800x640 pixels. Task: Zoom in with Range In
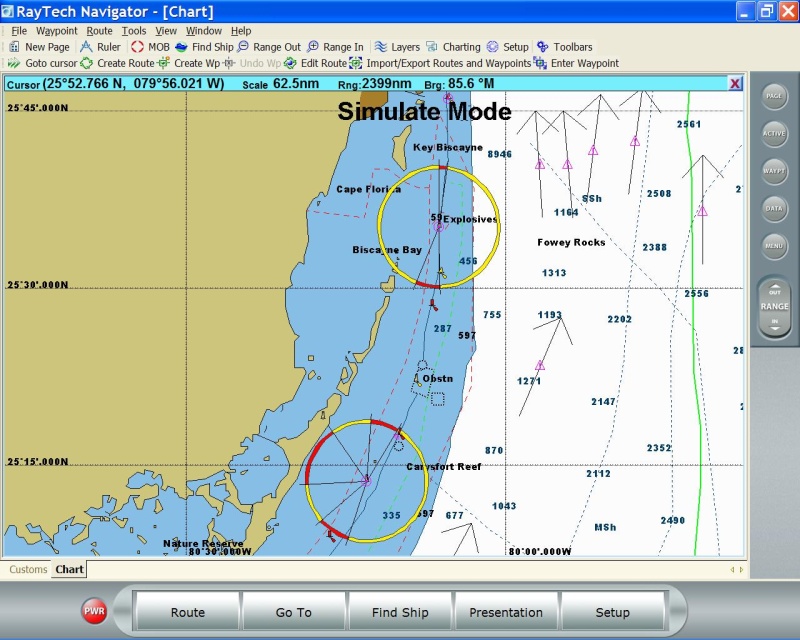336,47
